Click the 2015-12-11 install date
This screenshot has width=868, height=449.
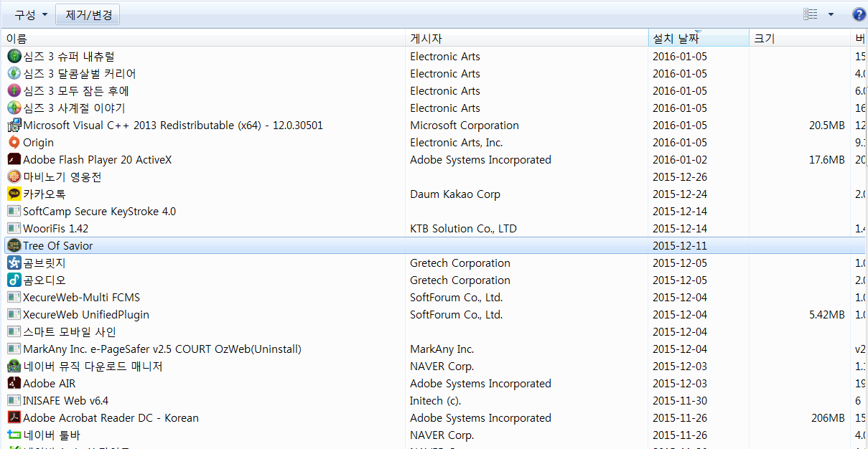click(x=680, y=245)
